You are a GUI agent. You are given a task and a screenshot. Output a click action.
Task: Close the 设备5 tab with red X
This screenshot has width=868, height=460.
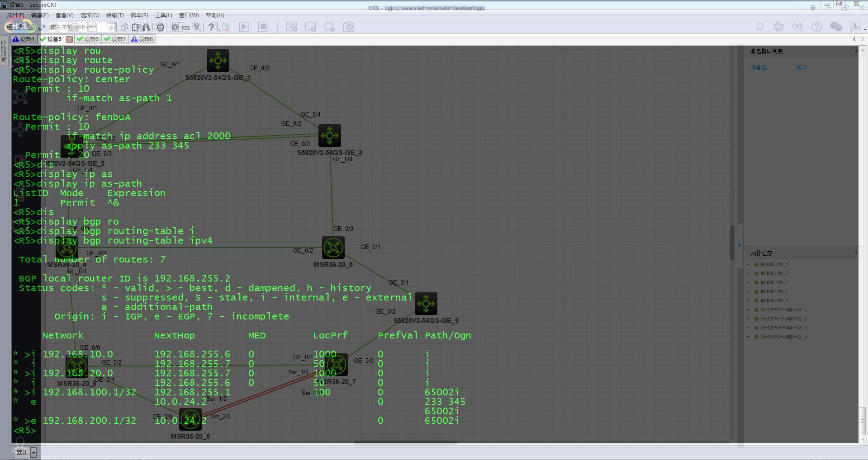tap(69, 39)
